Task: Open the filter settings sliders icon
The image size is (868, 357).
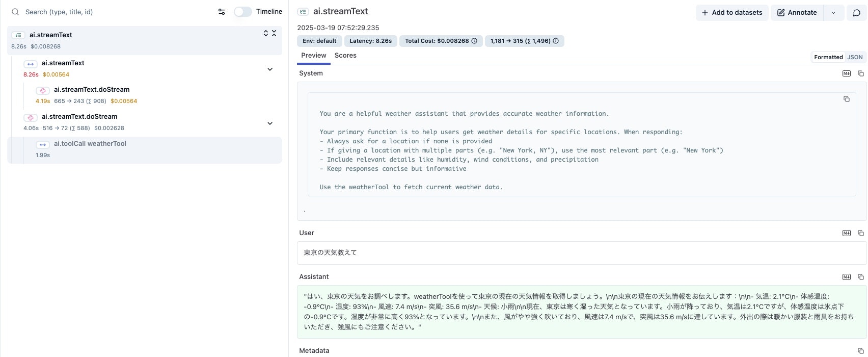Action: [x=222, y=12]
